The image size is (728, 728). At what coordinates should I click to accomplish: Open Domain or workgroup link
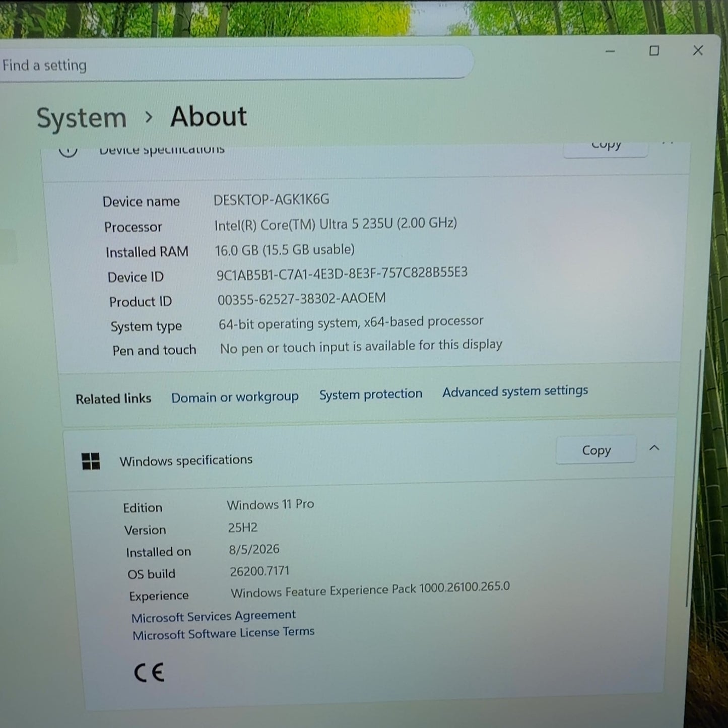tap(235, 397)
